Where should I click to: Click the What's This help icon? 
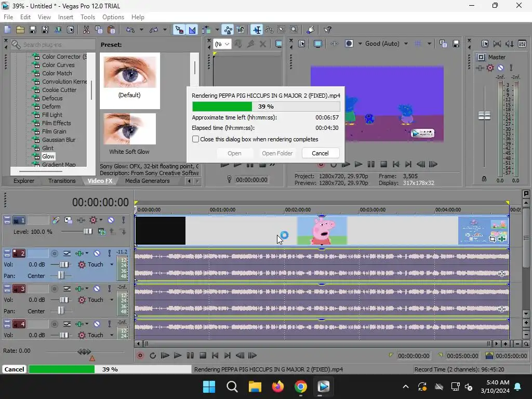click(327, 30)
